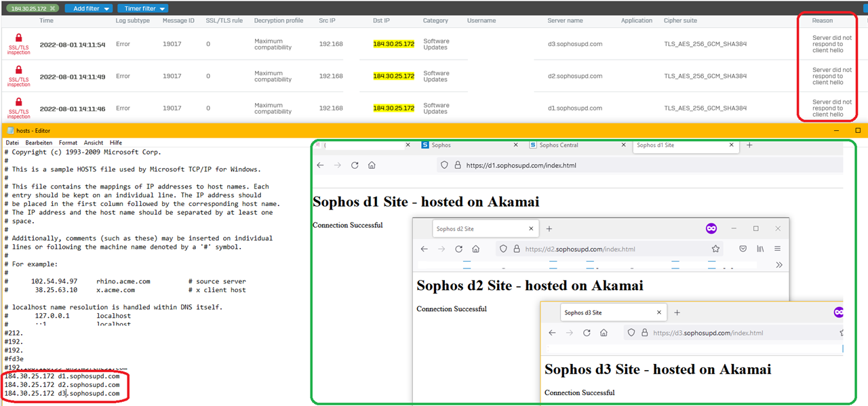The image size is (868, 406).
Task: Go to home page in d1 browser window
Action: coord(372,165)
